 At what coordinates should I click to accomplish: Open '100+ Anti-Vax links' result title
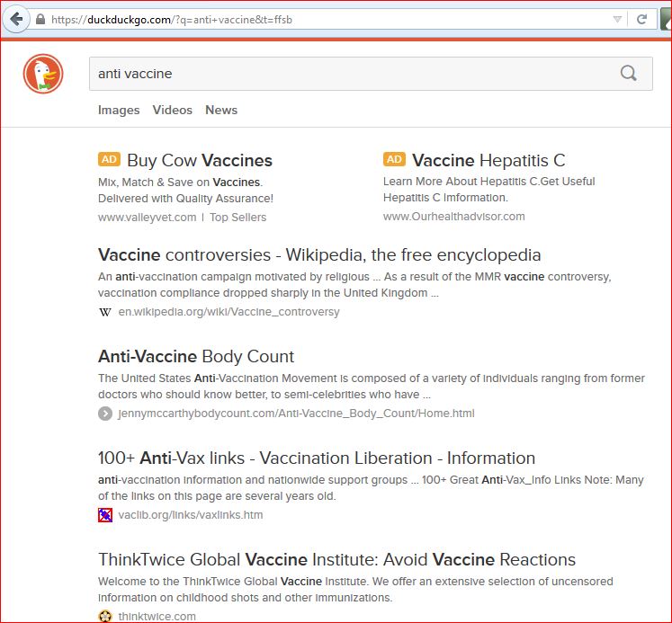pyautogui.click(x=317, y=458)
